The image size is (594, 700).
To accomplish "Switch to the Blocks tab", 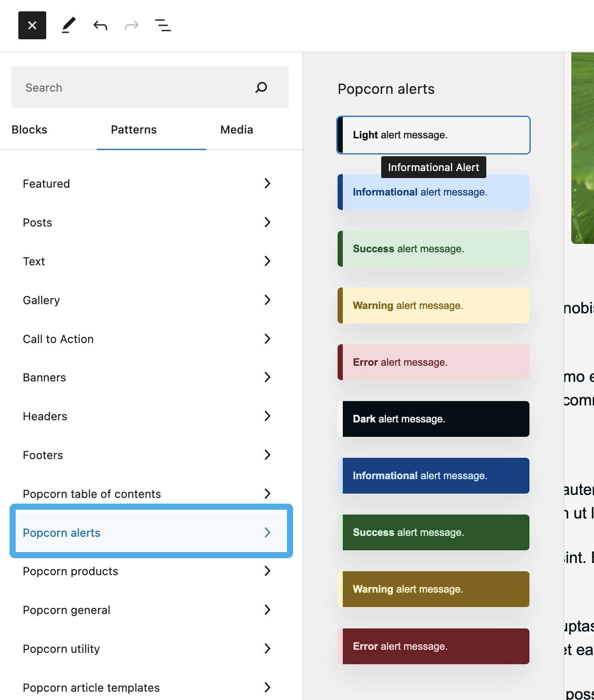I will tap(30, 130).
